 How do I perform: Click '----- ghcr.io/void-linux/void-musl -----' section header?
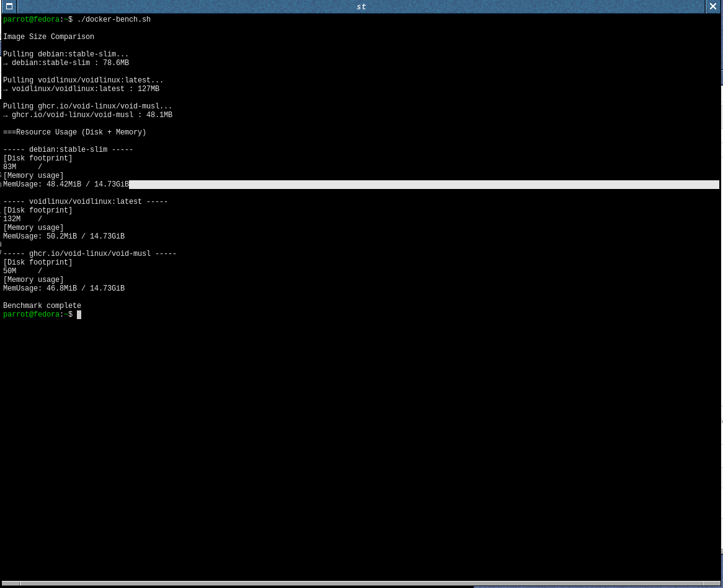tap(90, 254)
